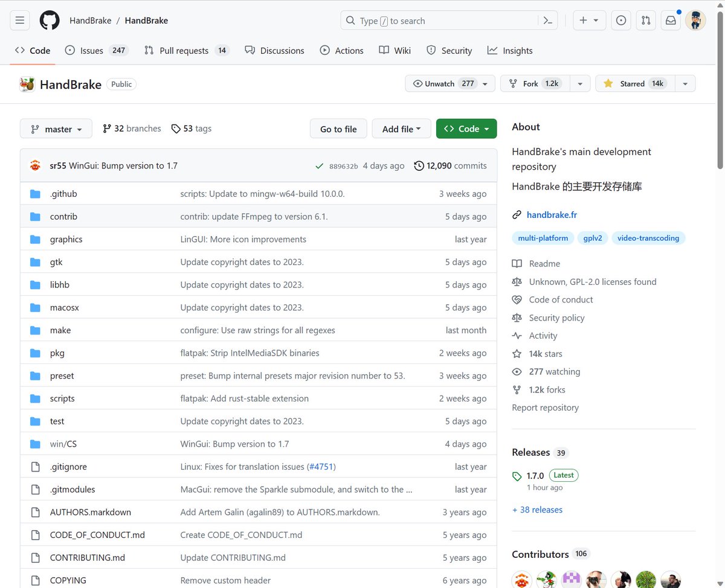
Task: Click the video-transcoding topic tag
Action: (x=648, y=238)
